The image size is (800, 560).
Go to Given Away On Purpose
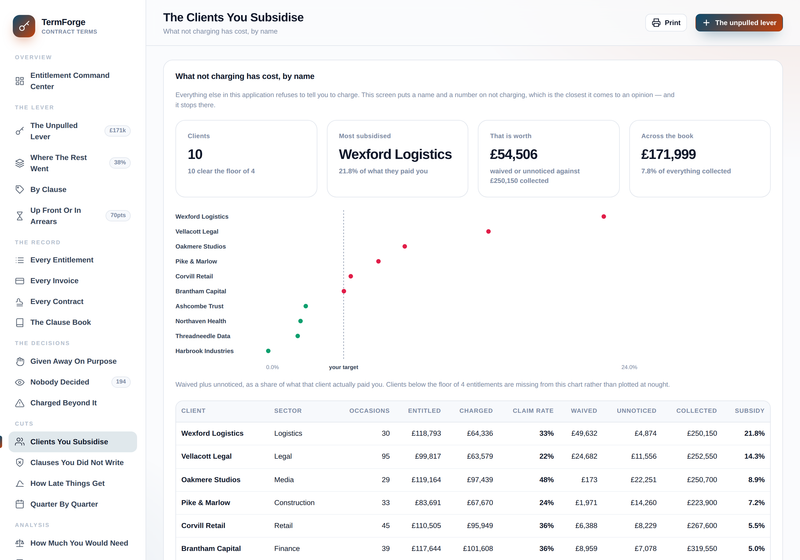72,361
